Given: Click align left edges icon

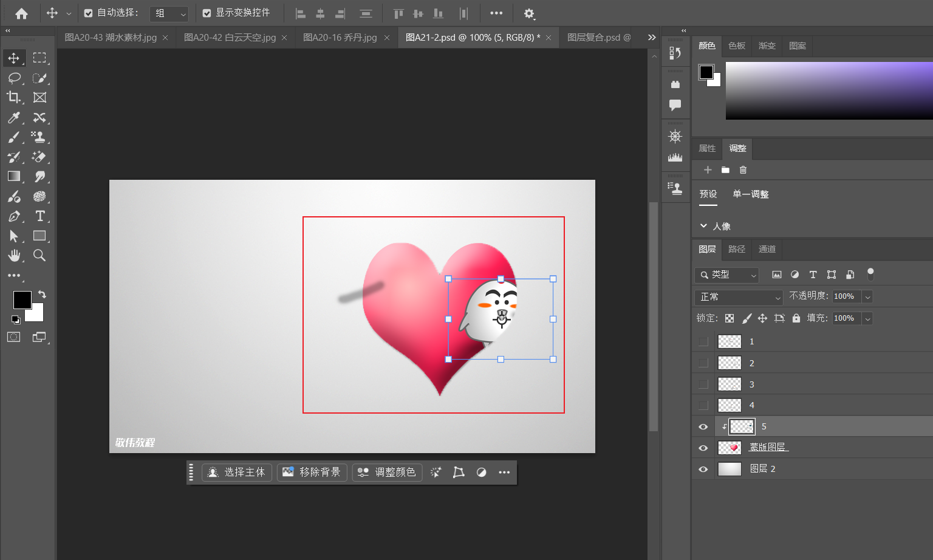Looking at the screenshot, I should coord(301,13).
